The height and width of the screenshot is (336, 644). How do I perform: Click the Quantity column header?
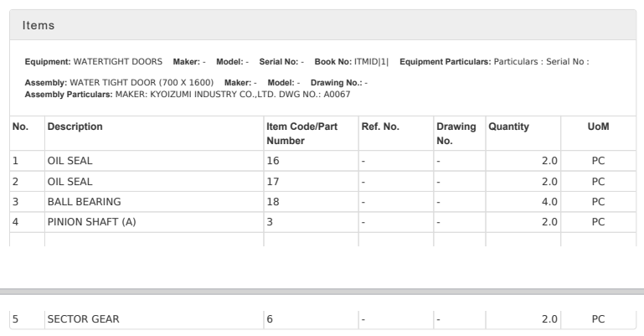point(508,127)
